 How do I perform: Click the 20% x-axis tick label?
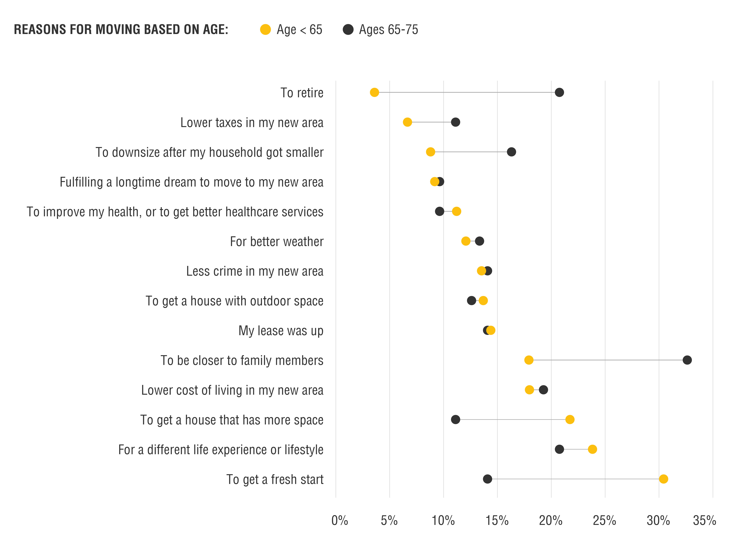(551, 520)
